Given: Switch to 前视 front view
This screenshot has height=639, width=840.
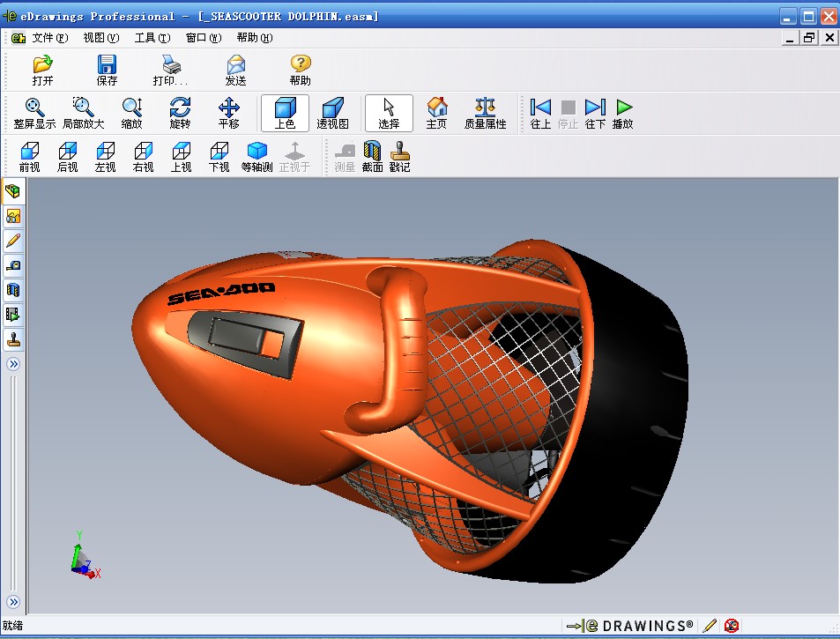Looking at the screenshot, I should (29, 157).
